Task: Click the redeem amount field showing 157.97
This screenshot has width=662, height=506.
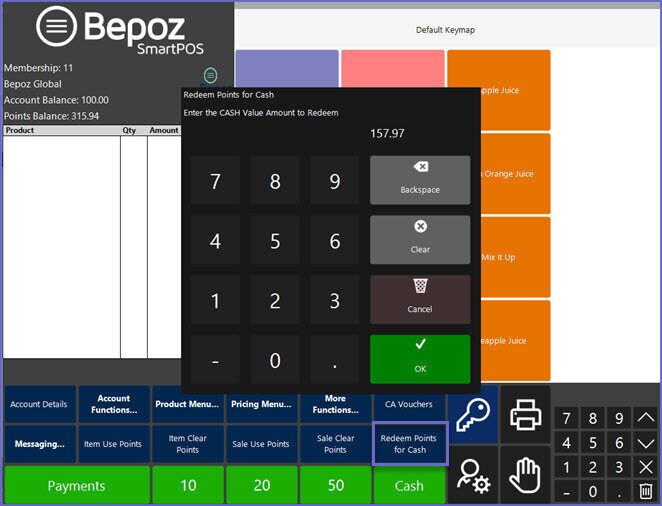Action: (x=387, y=133)
